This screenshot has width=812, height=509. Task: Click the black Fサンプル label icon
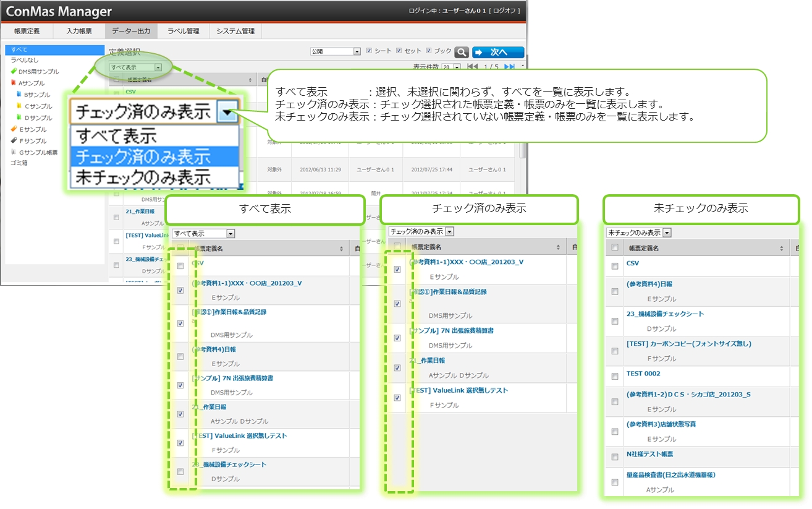click(14, 140)
